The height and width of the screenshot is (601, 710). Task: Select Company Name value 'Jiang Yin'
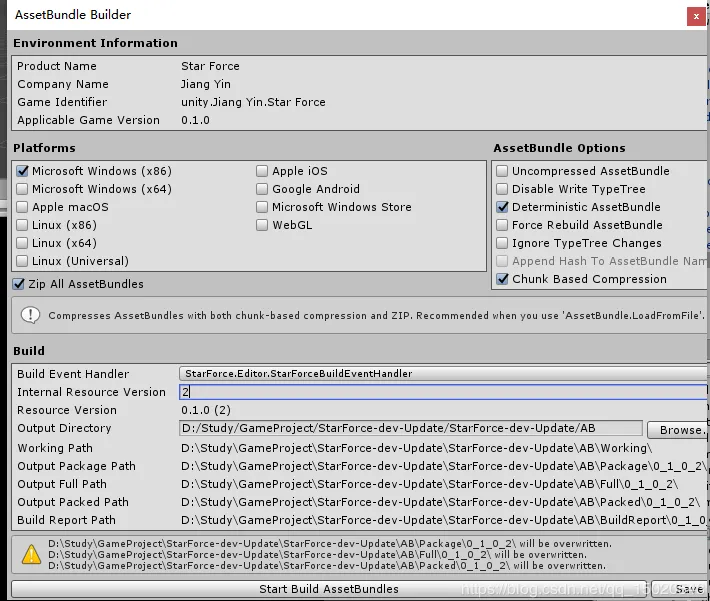point(206,84)
